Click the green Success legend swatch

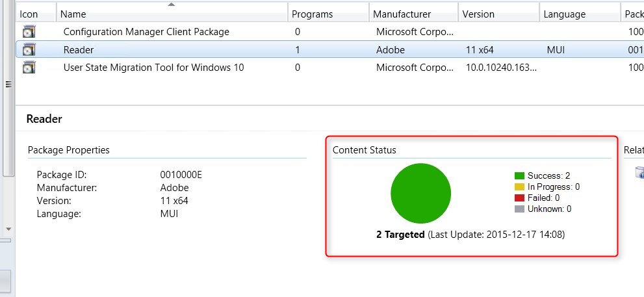tap(519, 176)
